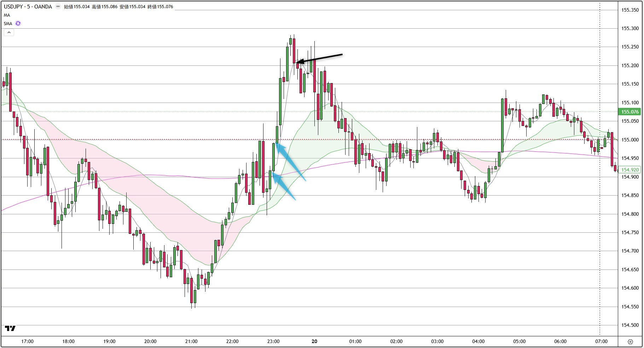Click the 154.920 price label on the scale
Viewport: 644px width, 348px height.
[630, 170]
